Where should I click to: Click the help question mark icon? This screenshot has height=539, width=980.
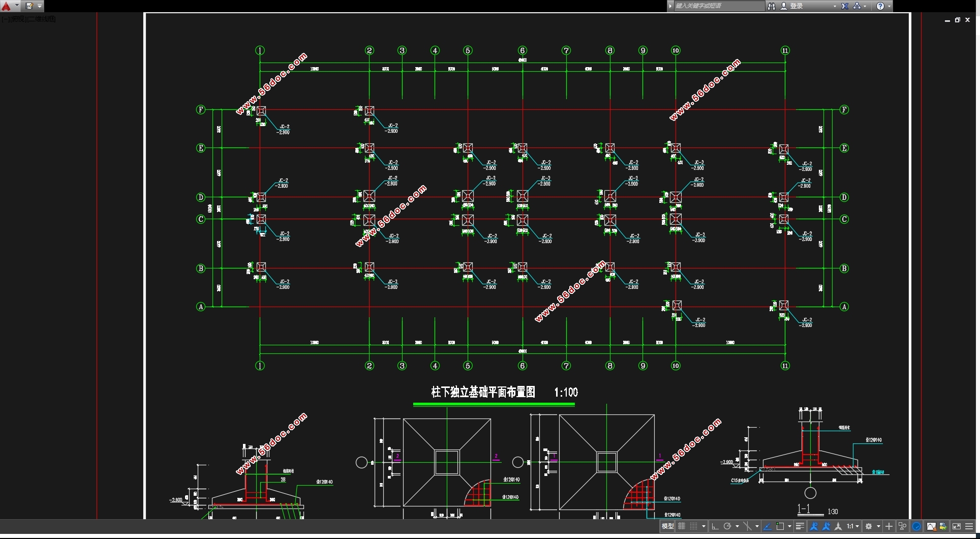(880, 6)
